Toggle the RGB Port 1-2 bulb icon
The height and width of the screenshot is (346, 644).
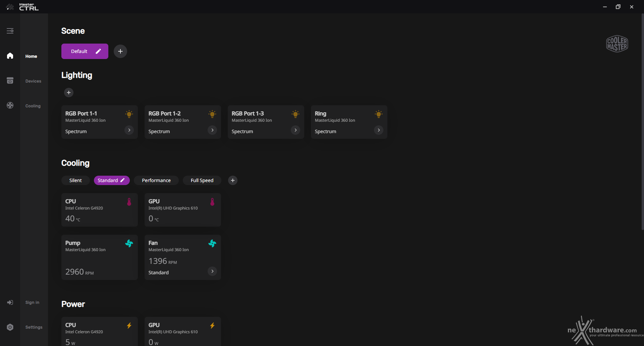(x=212, y=114)
